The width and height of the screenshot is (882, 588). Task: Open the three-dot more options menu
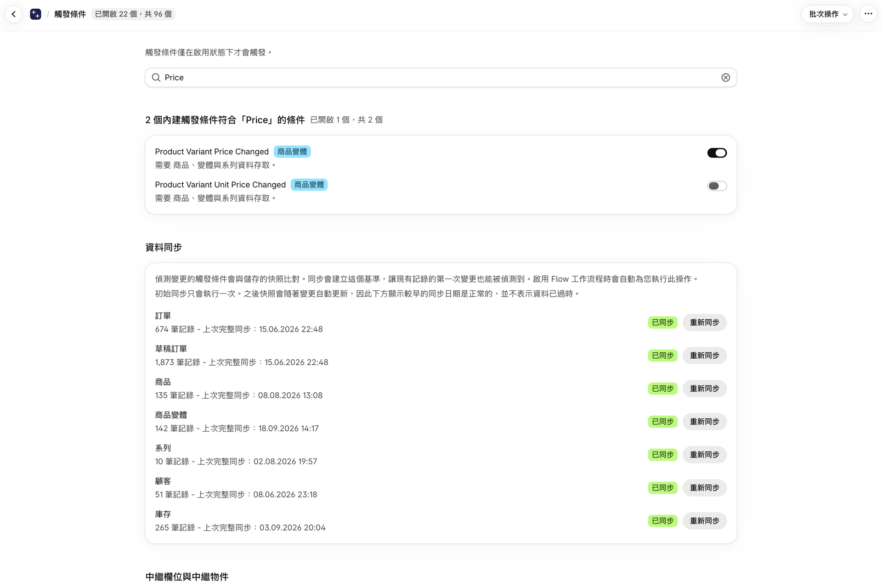(868, 14)
